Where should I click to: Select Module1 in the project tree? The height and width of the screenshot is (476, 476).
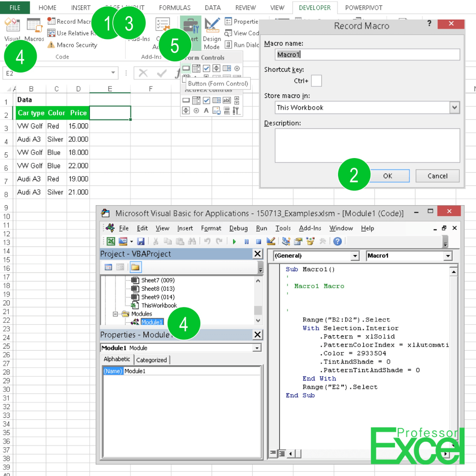(152, 322)
